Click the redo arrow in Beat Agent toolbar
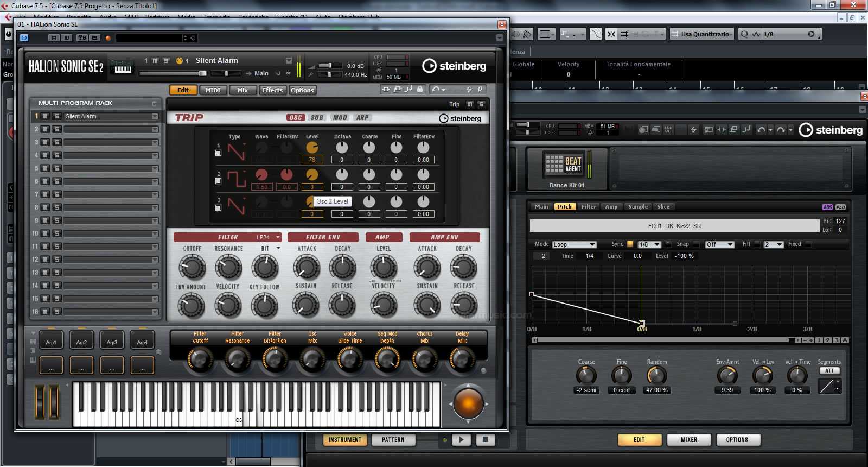The image size is (868, 467). pos(781,129)
